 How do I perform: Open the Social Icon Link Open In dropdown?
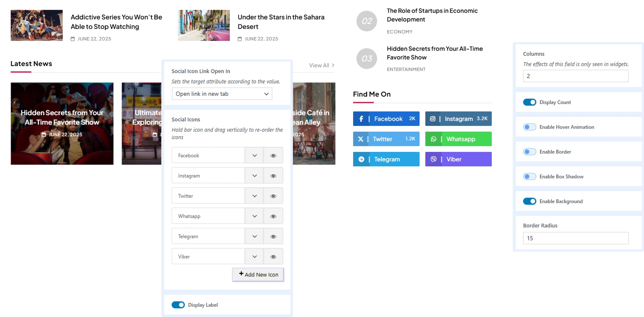pyautogui.click(x=222, y=94)
